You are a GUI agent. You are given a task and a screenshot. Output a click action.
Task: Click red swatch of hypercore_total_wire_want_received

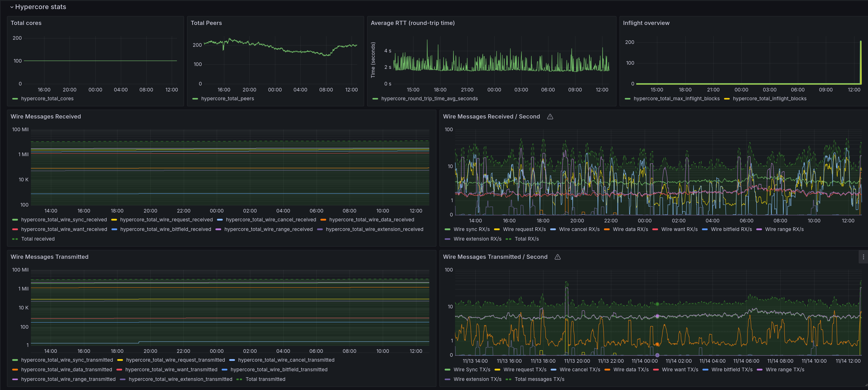pos(15,229)
